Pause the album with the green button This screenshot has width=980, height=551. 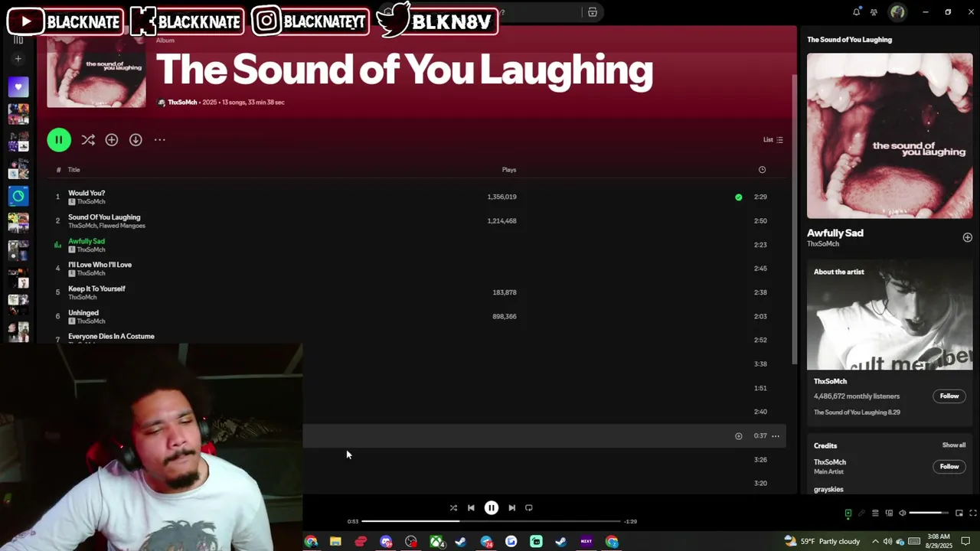(x=59, y=140)
